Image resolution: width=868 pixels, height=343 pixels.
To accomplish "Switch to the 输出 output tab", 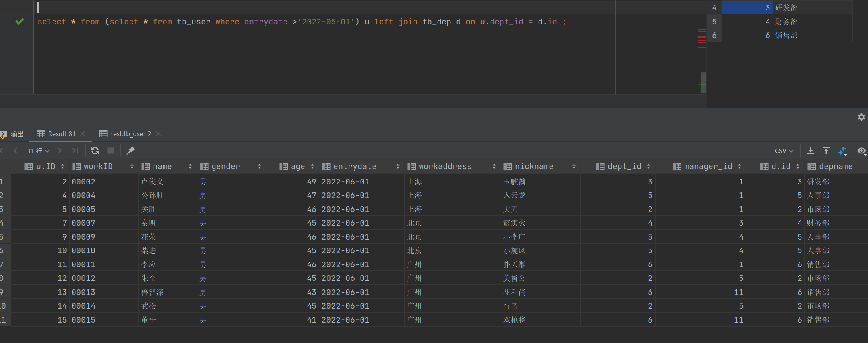I will point(13,134).
